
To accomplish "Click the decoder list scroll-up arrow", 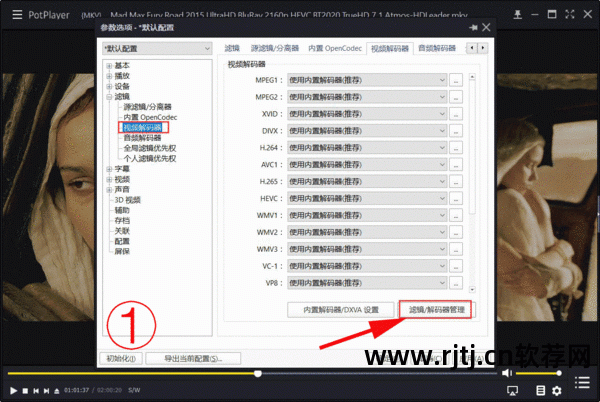I will click(x=472, y=77).
